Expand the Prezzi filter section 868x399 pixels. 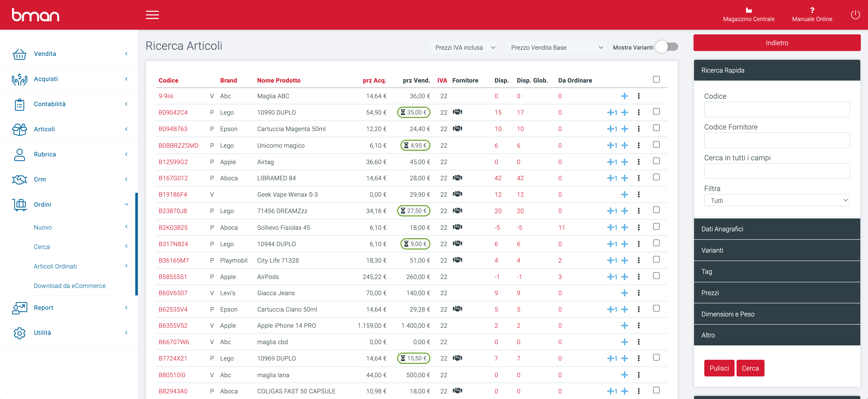click(x=777, y=293)
